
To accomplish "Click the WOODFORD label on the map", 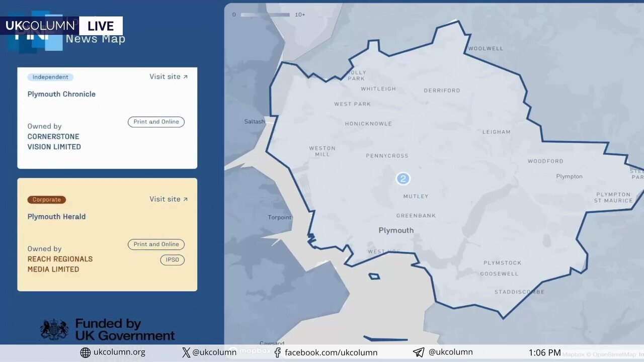I will (x=545, y=161).
